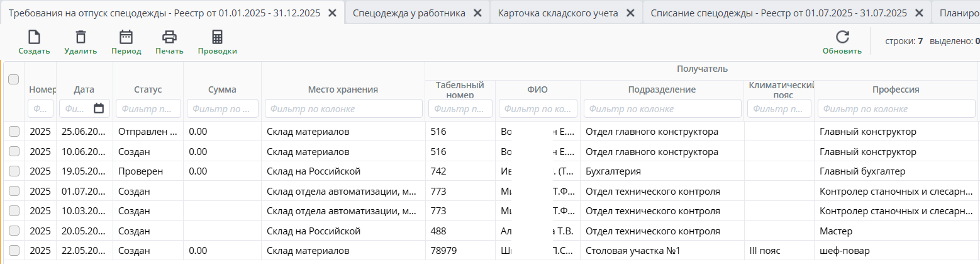The width and height of the screenshot is (980, 264).
Task: Click the Место хранения column header
Action: click(343, 89)
